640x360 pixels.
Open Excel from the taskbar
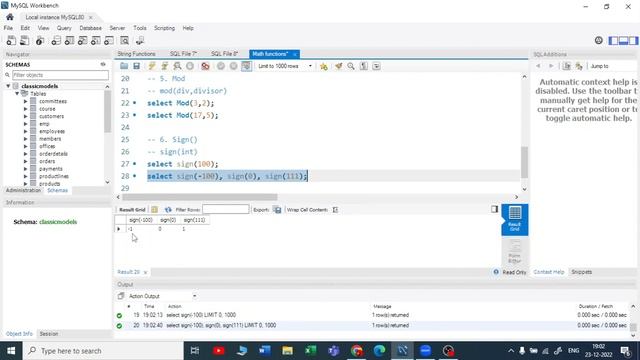click(x=311, y=351)
